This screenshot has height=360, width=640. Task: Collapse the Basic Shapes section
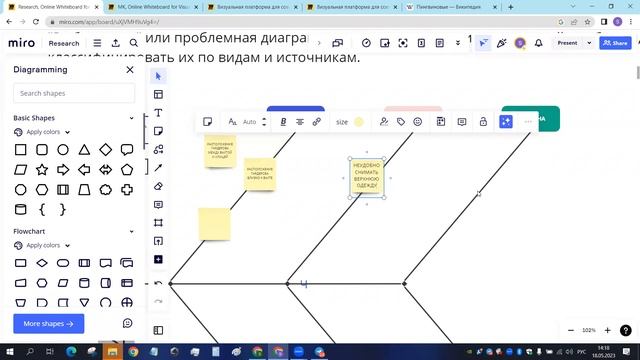[131, 118]
